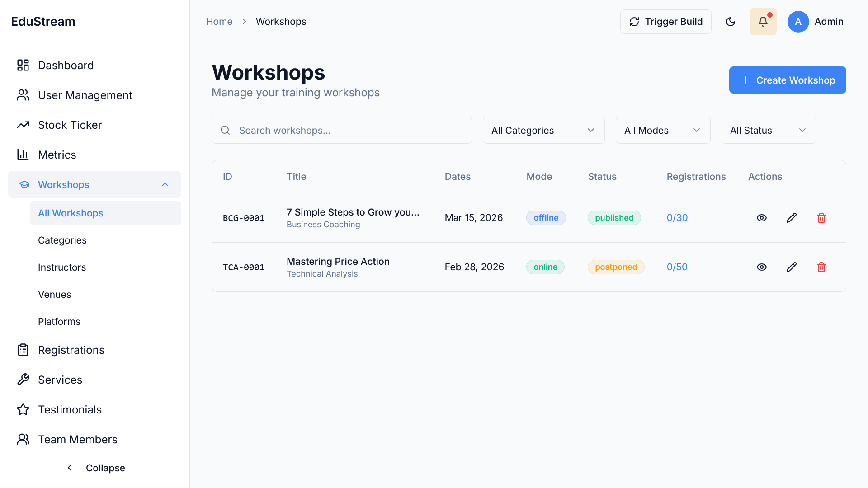Open the All Status filter

[769, 130]
